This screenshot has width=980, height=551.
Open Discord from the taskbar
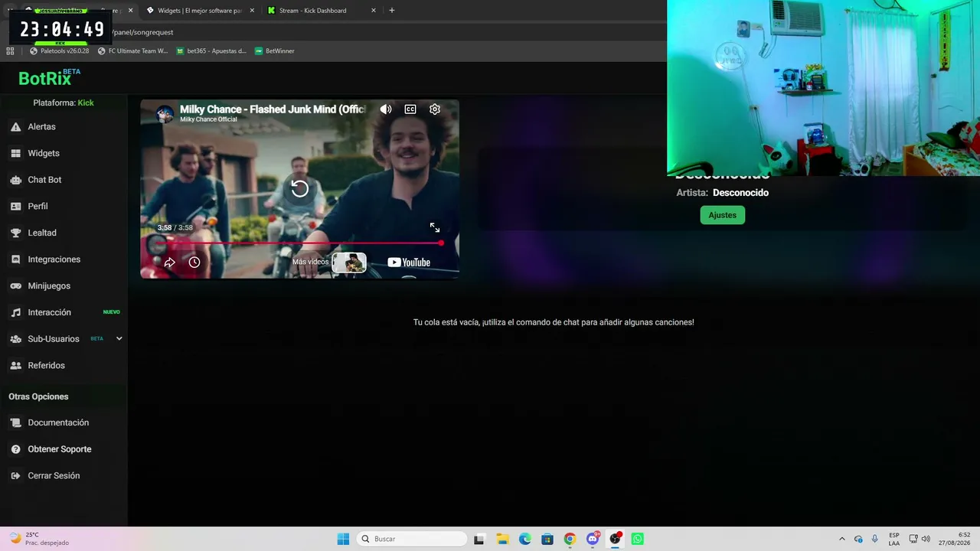point(593,539)
